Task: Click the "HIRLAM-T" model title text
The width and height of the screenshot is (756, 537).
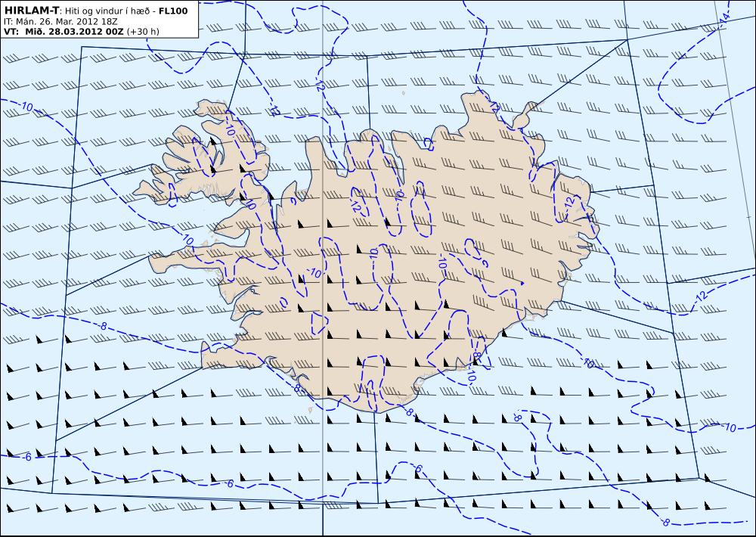Action: point(31,11)
